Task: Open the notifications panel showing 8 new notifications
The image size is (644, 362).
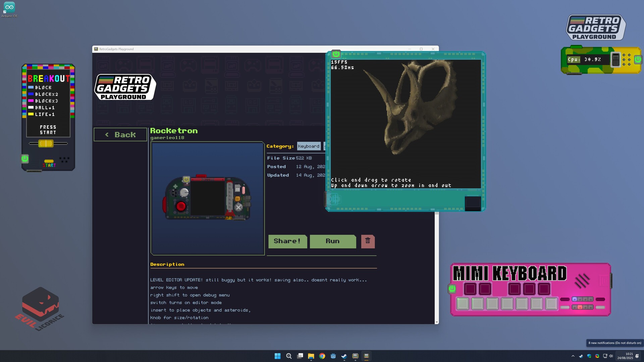Action: point(637,356)
